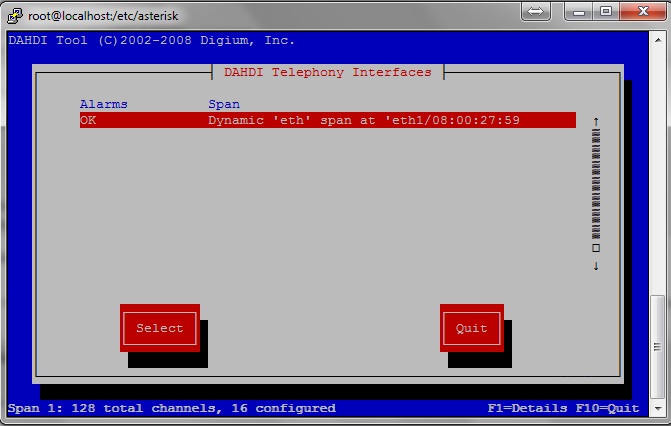Click the Alarms column header
The height and width of the screenshot is (426, 671).
104,104
